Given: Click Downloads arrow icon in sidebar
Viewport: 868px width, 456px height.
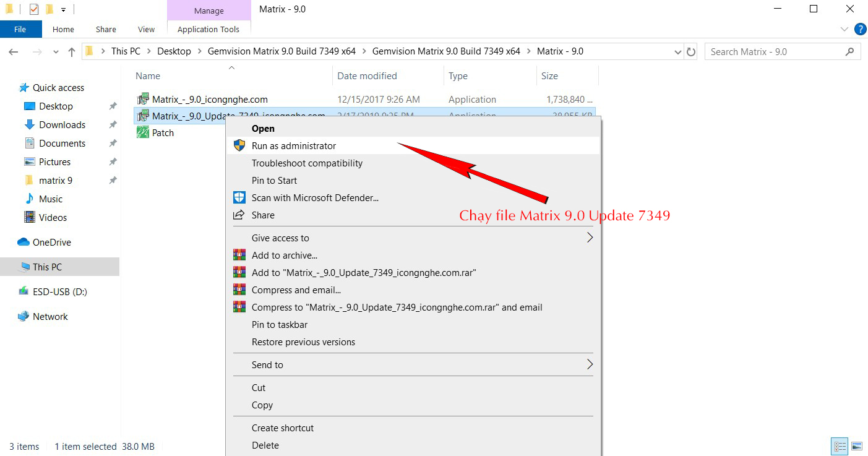Looking at the screenshot, I should 29,124.
